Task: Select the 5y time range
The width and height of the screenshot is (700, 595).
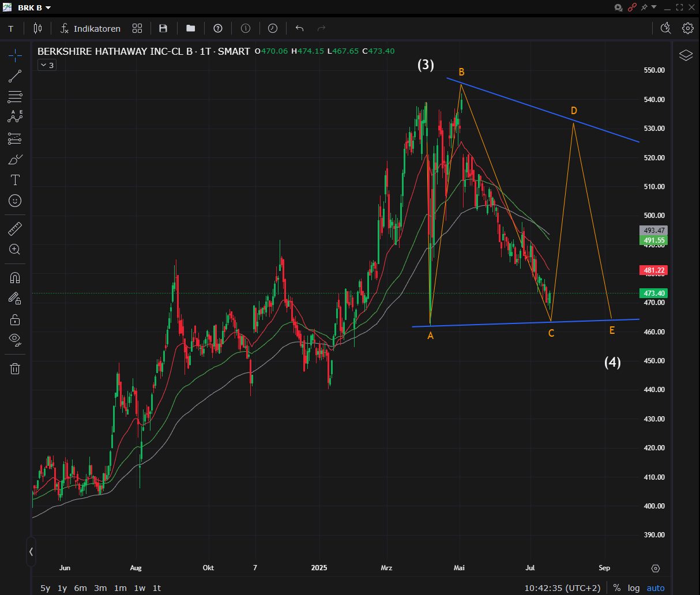Action: pos(45,588)
